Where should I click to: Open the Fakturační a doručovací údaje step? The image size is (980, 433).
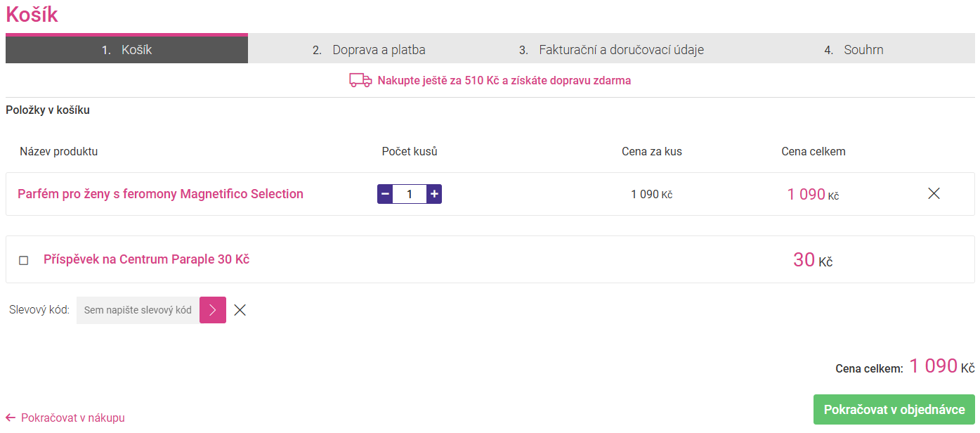click(611, 50)
